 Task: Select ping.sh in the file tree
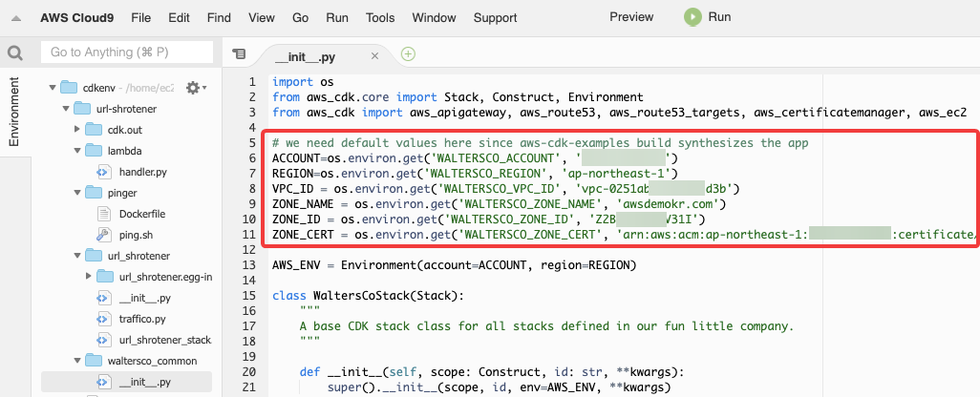(137, 235)
